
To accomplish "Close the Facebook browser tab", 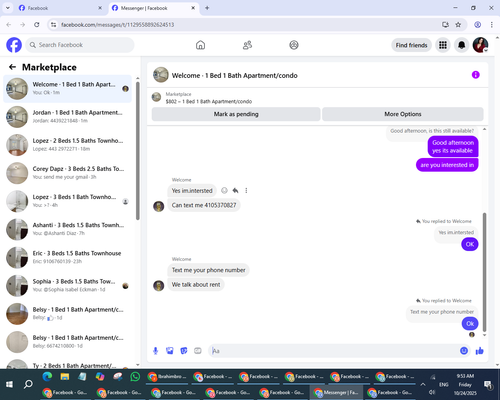I will (100, 8).
